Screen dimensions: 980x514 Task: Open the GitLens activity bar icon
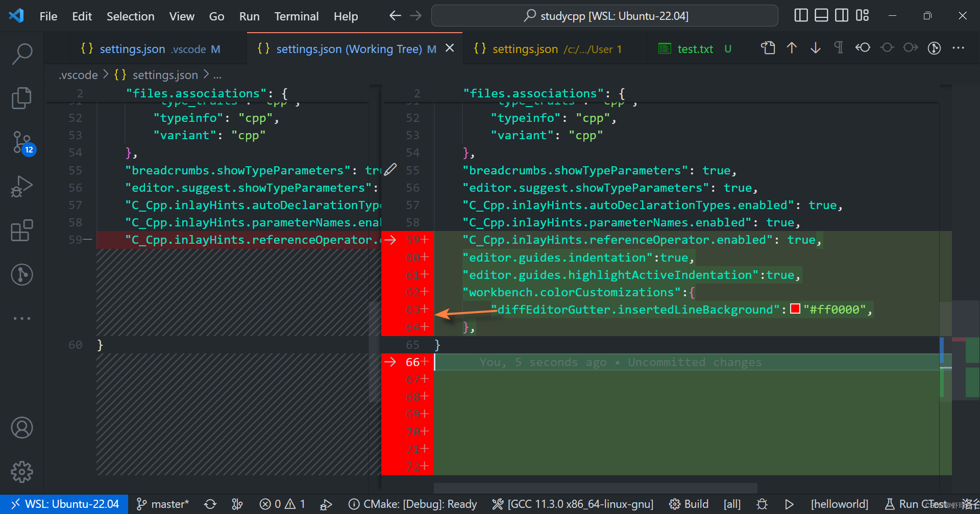tap(22, 275)
